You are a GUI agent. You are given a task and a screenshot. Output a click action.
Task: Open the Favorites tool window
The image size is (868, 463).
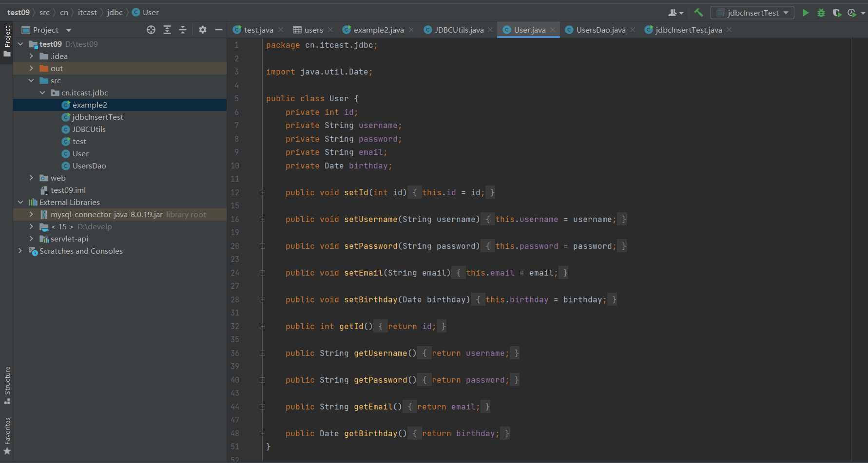point(7,436)
